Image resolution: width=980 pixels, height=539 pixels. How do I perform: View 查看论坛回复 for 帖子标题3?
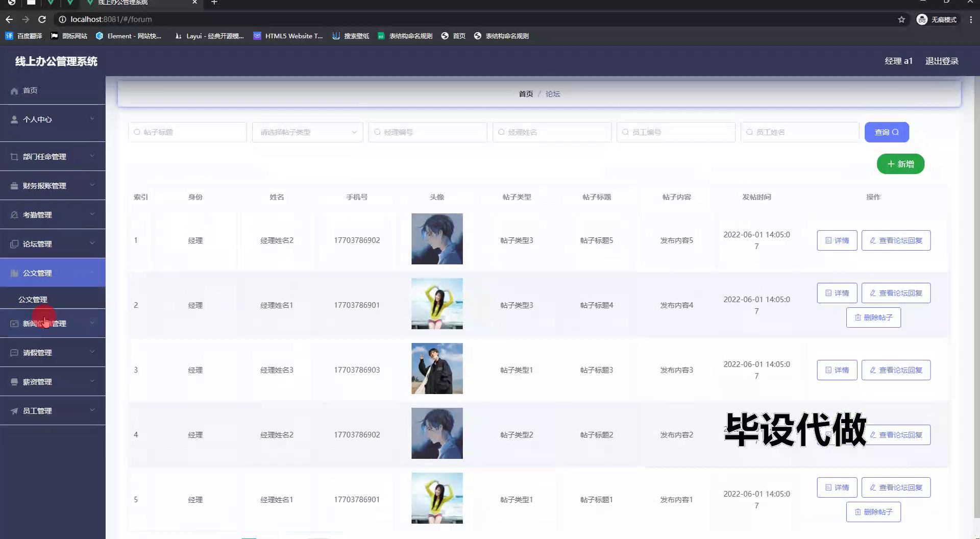point(896,370)
